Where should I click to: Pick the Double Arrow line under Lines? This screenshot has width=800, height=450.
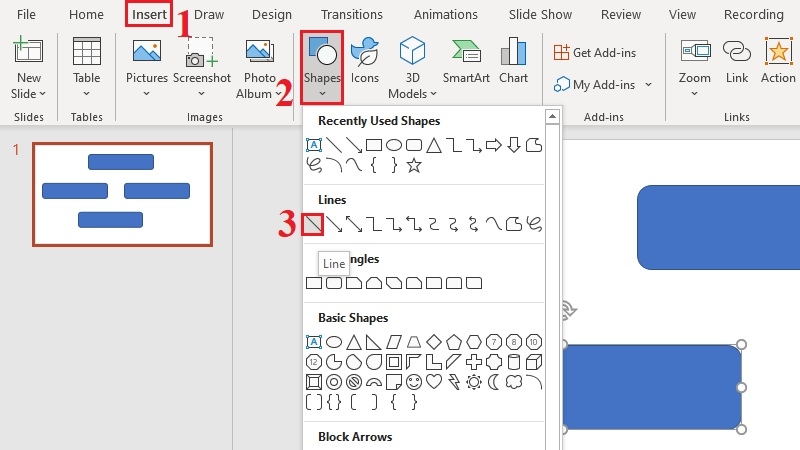(x=354, y=224)
